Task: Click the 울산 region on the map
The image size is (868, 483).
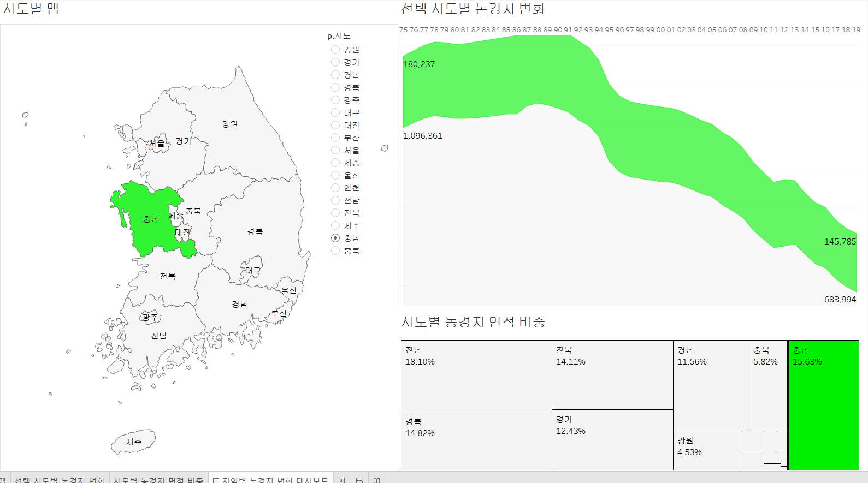Action: point(288,290)
